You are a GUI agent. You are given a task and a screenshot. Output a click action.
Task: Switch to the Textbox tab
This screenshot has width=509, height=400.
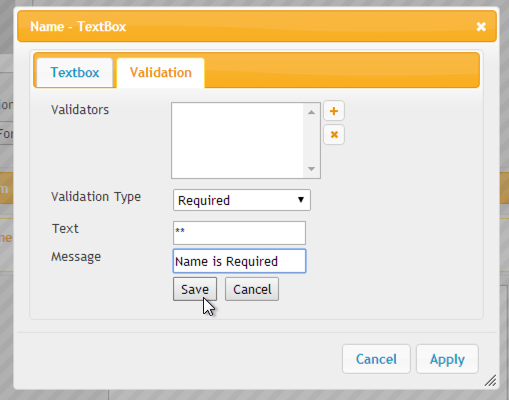75,72
